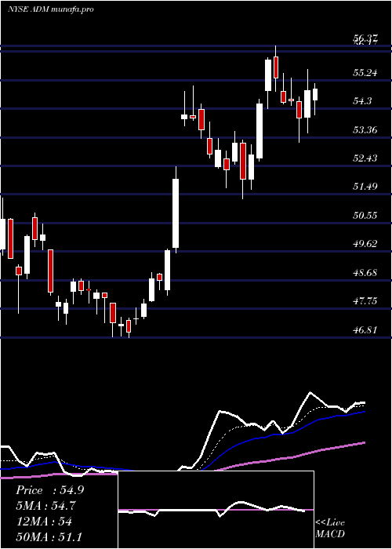Click the 50MA : 51.1 readout
The height and width of the screenshot is (549, 392).
click(49, 536)
